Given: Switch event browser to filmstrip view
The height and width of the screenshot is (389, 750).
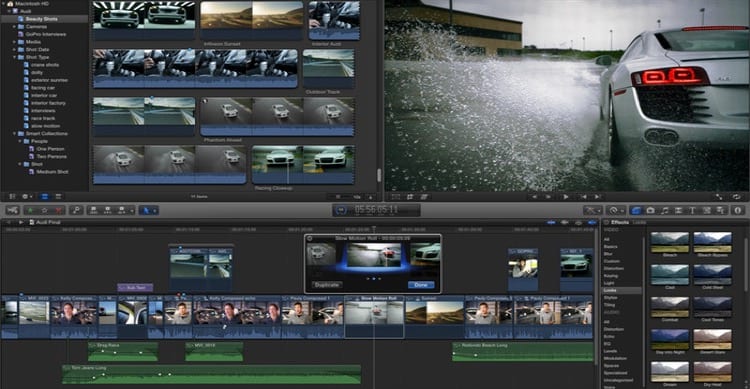Looking at the screenshot, I should (44, 197).
